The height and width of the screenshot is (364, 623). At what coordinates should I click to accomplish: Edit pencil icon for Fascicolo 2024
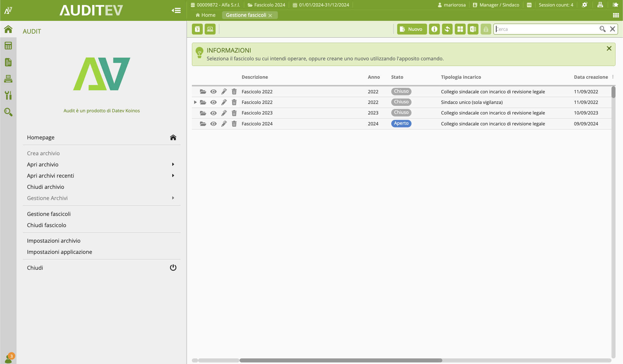coord(224,124)
